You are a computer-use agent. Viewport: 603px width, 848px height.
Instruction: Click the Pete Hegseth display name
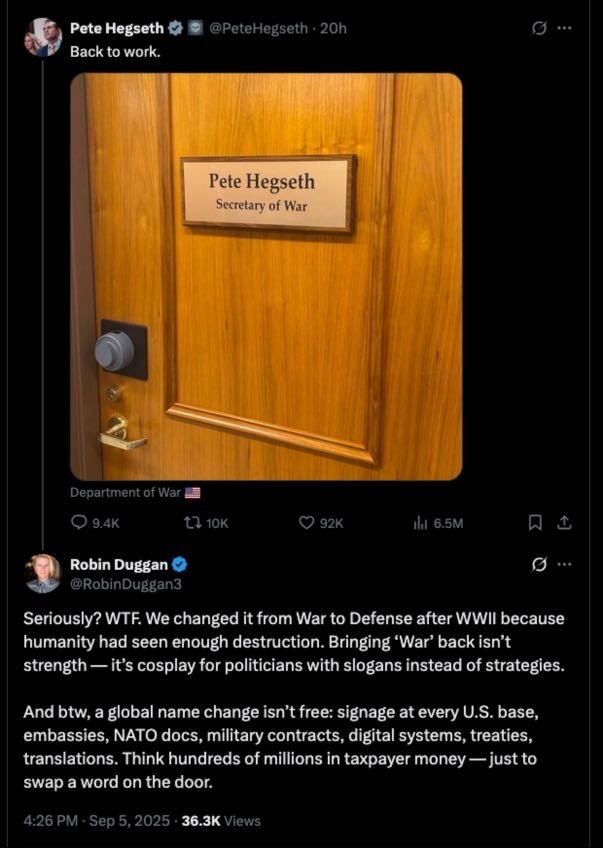117,28
